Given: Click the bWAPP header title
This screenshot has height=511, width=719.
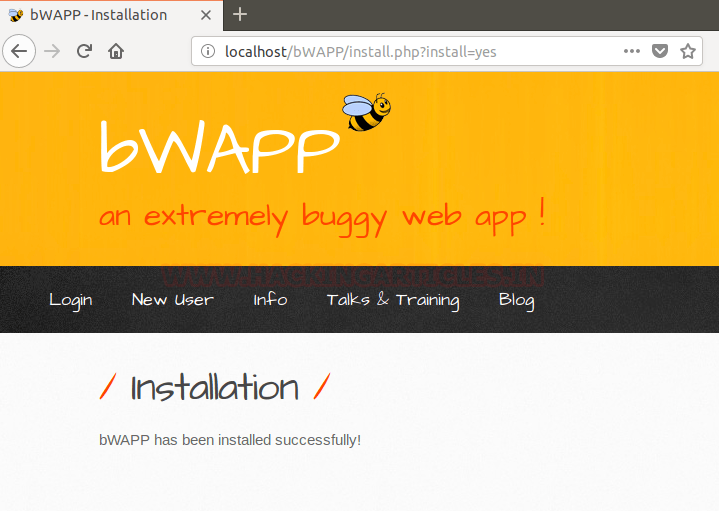Looking at the screenshot, I should [x=219, y=150].
